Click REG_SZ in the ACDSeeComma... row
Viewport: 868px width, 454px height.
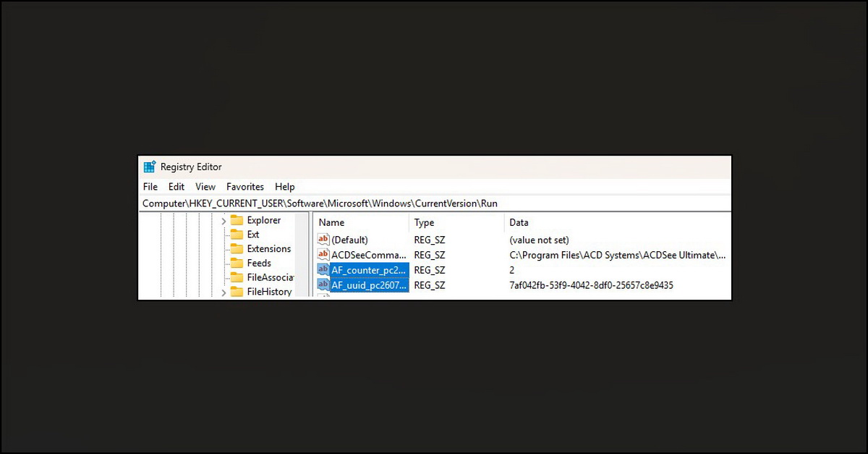tap(430, 255)
